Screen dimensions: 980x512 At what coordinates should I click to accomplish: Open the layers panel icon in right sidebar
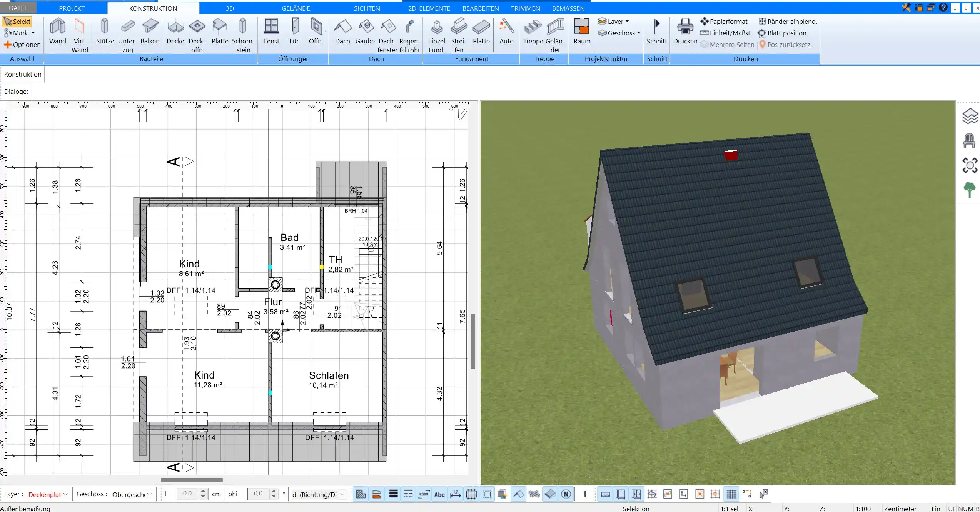point(970,116)
